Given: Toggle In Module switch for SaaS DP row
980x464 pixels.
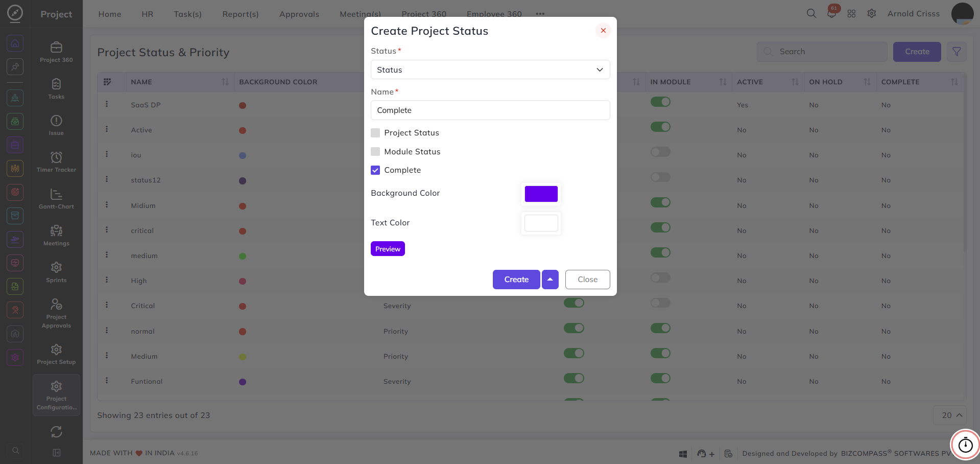Looking at the screenshot, I should point(660,102).
